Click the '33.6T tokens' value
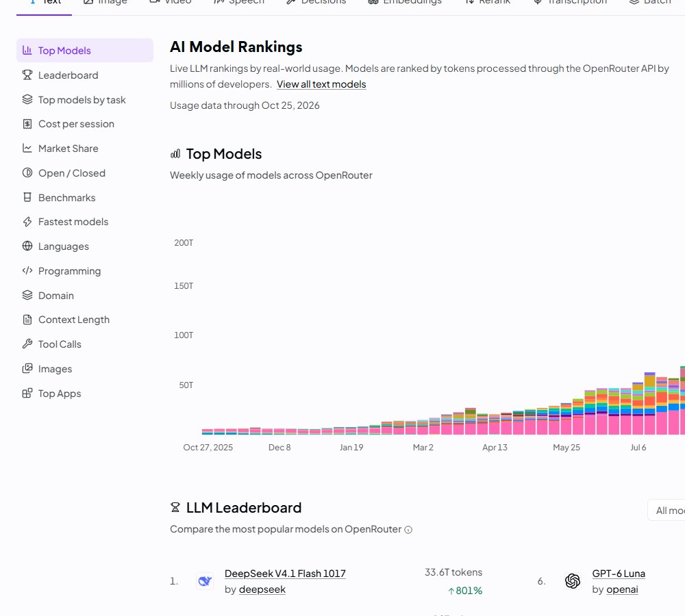This screenshot has height=616, width=685. click(x=453, y=572)
